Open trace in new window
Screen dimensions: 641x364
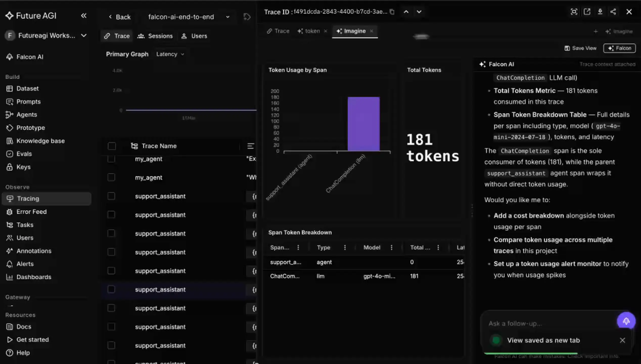pos(587,12)
